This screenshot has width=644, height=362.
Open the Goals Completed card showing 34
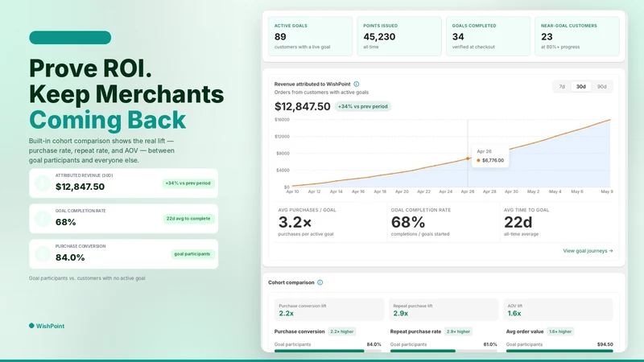coord(488,36)
